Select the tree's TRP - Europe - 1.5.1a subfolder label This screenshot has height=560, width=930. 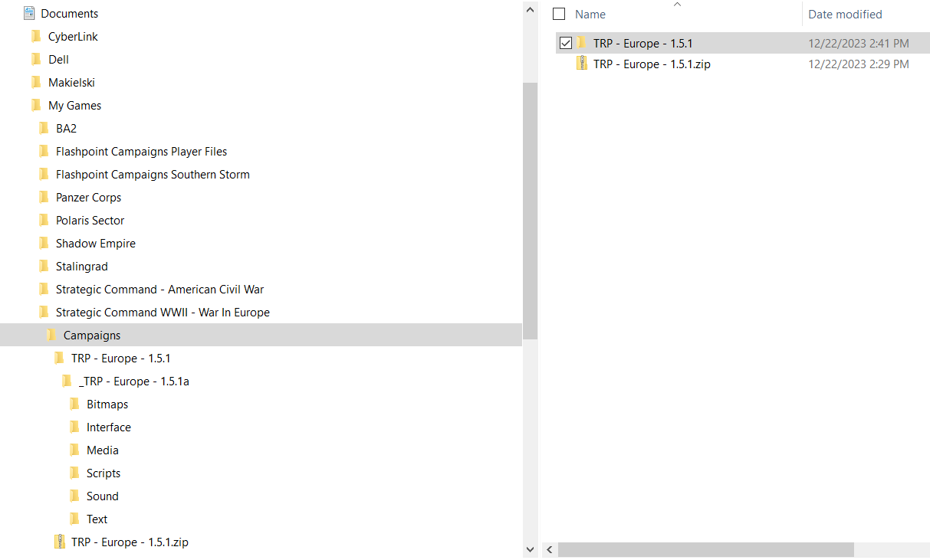(x=133, y=381)
